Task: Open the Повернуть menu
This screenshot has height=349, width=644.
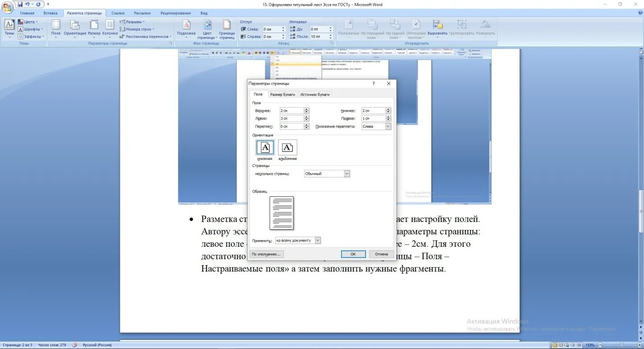Action: click(x=485, y=29)
